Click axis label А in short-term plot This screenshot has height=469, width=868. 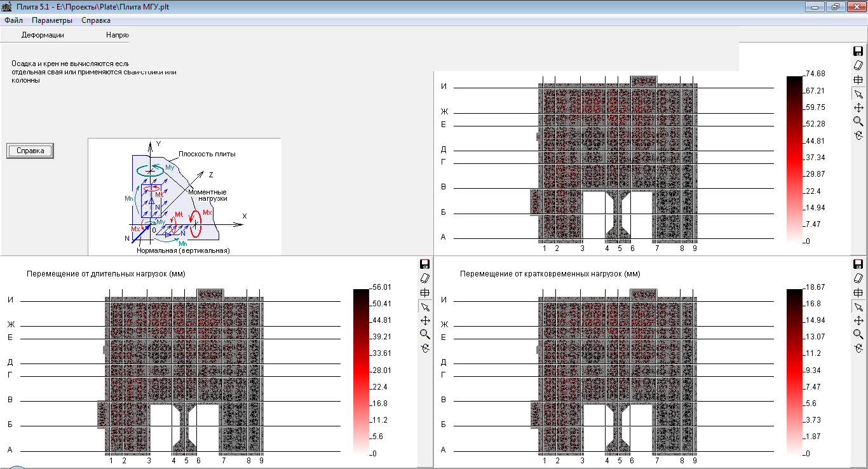pos(444,450)
